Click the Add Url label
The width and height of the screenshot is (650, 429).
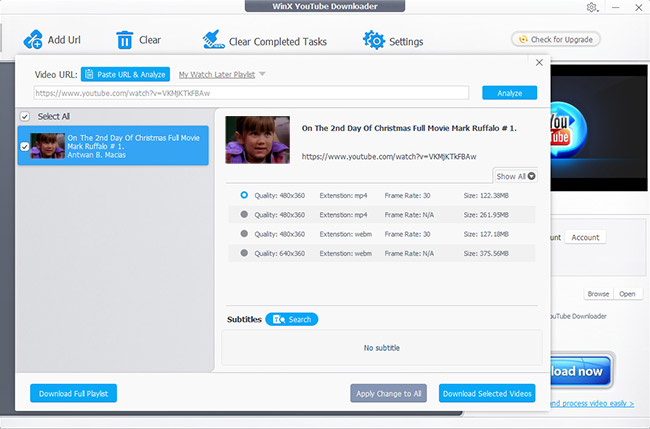point(64,40)
